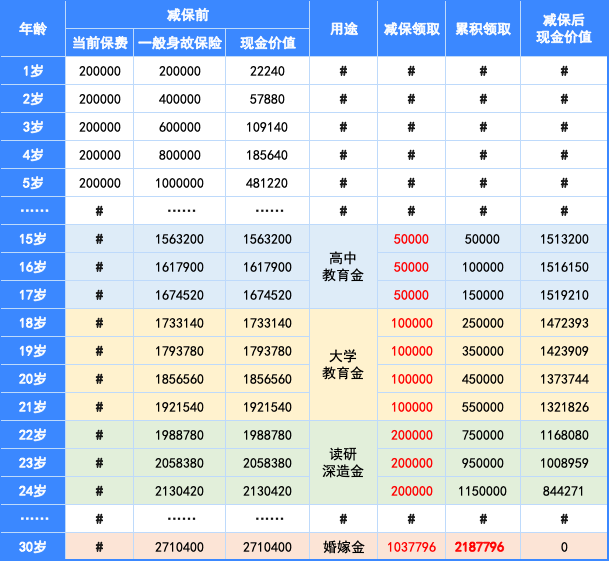Viewport: 609px width, 561px height.
Task: Click cash value 481220
Action: click(x=267, y=183)
